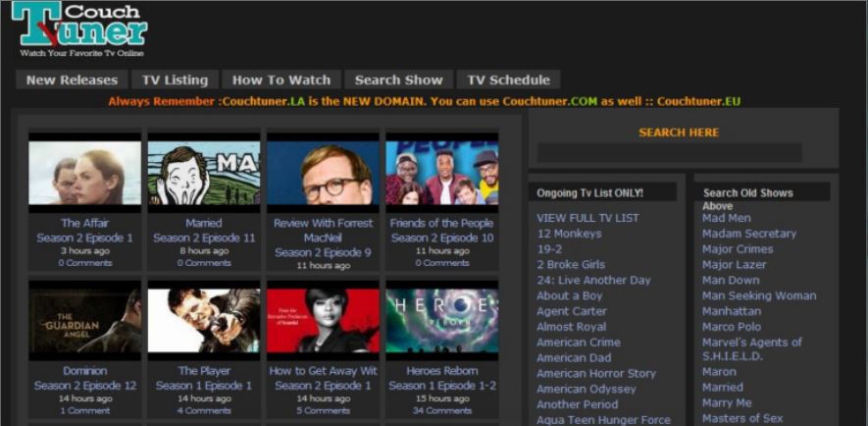Select Marvel's Agents of S.H.I.E.L.D.
868x426 pixels.
[x=751, y=349]
